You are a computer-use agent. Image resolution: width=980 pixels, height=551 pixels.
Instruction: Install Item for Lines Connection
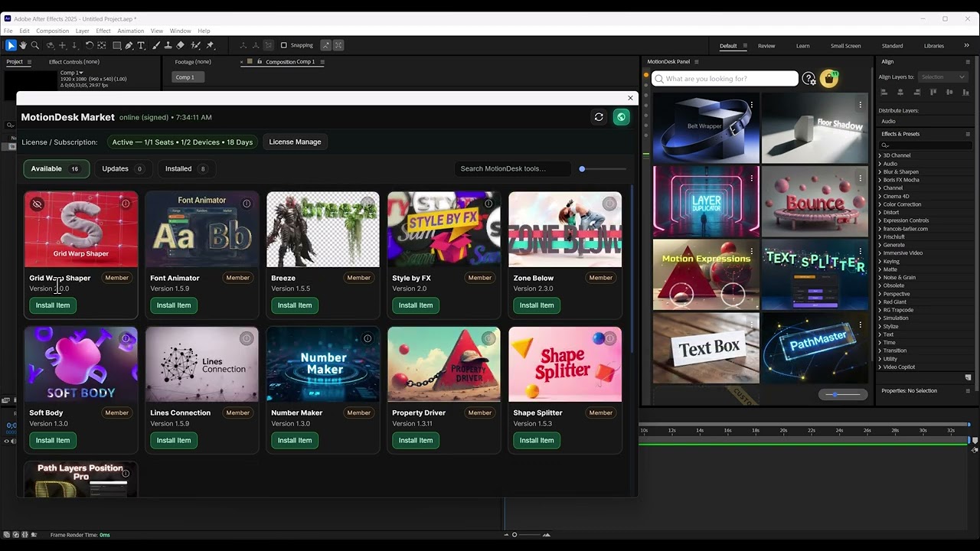click(174, 440)
